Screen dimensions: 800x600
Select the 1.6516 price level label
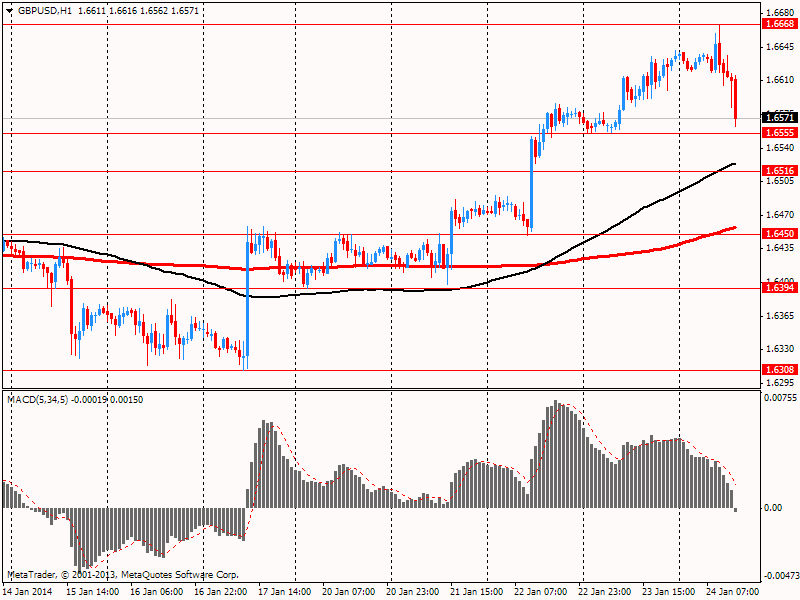click(x=778, y=171)
